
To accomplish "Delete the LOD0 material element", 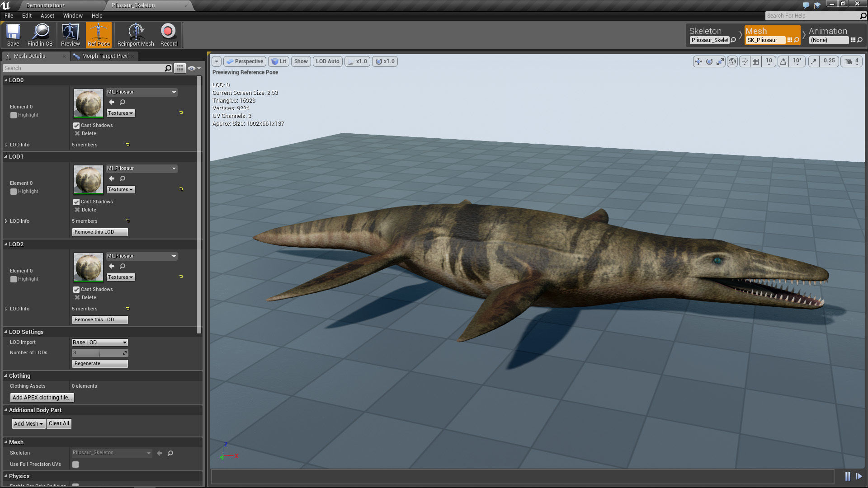I will tap(85, 134).
